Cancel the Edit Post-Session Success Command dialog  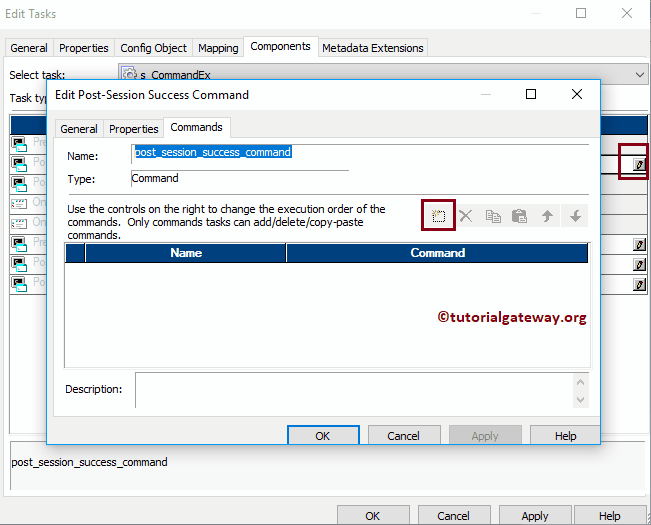pyautogui.click(x=404, y=435)
